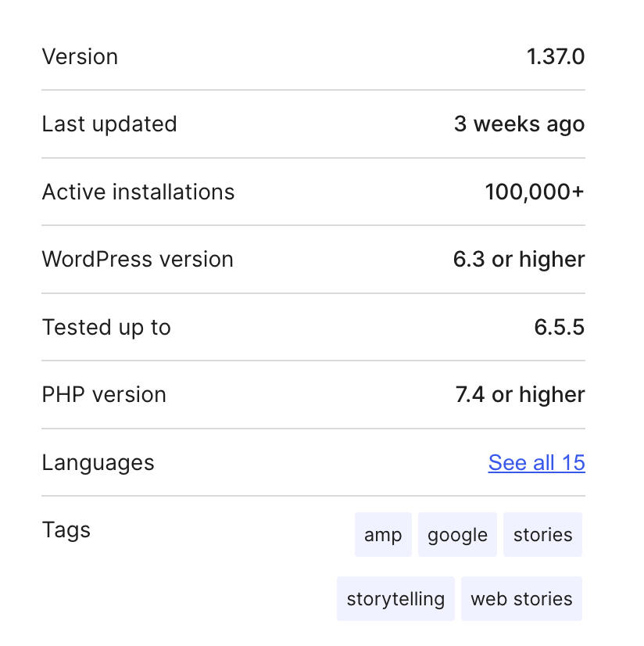The width and height of the screenshot is (644, 646).
Task: Select the 'google' tag
Action: (457, 535)
